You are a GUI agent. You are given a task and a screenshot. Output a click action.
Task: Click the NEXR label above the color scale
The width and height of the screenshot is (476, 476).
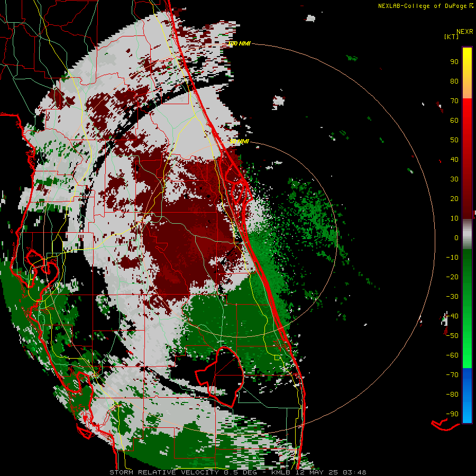point(465,32)
